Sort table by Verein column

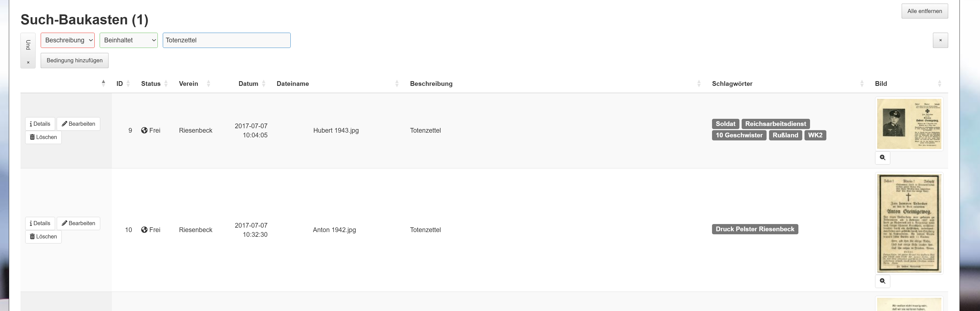[188, 84]
